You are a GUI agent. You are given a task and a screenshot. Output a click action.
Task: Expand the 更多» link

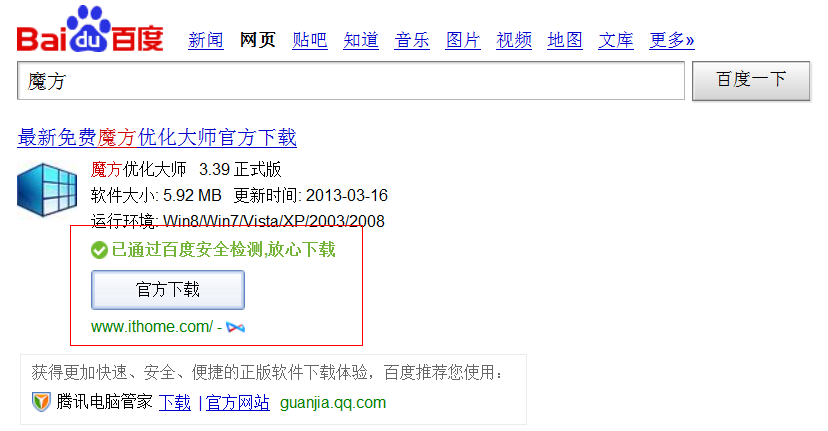pyautogui.click(x=672, y=40)
